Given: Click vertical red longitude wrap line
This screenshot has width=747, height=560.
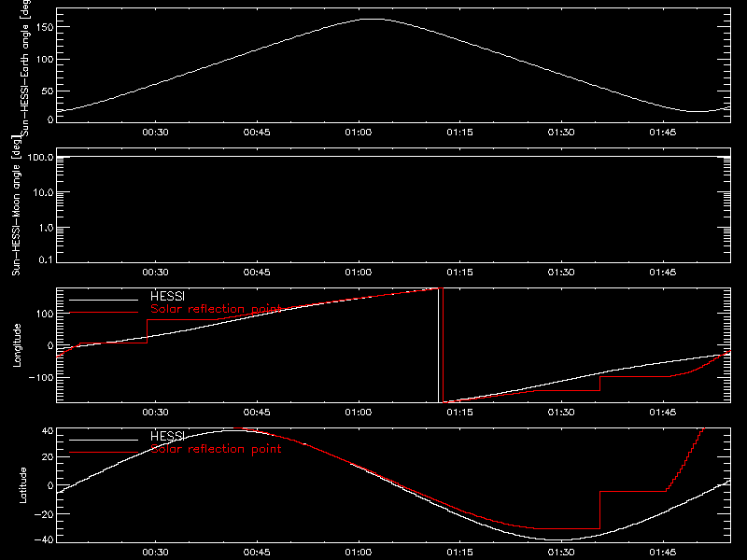Looking at the screenshot, I should tap(443, 345).
